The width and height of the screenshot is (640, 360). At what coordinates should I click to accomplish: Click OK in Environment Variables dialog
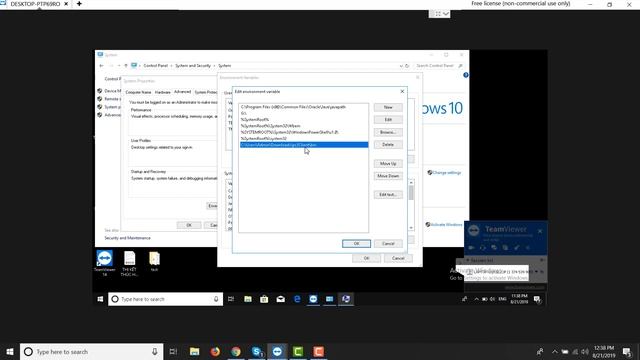366,258
